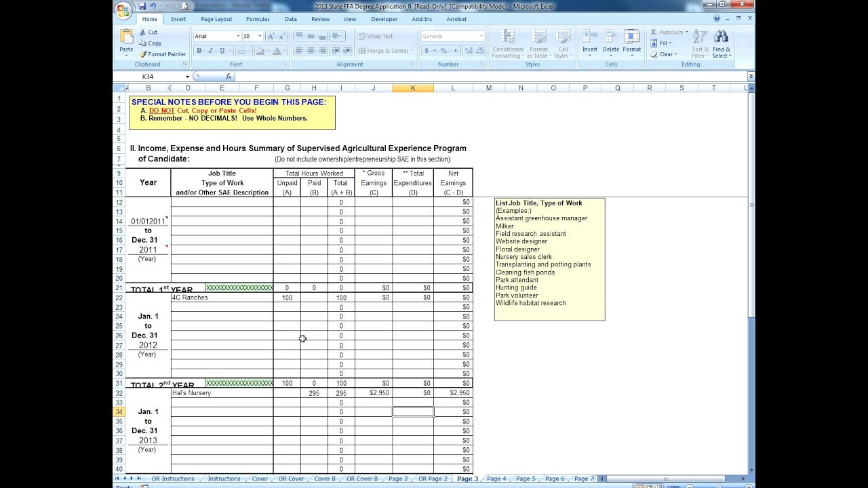Screen dimensions: 868x488
Task: Open Conditional Formatting menu
Action: tap(507, 43)
